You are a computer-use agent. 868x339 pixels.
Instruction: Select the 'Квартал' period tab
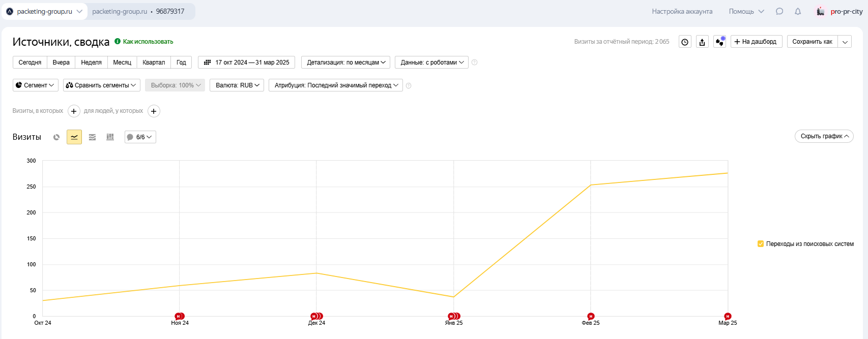(154, 63)
